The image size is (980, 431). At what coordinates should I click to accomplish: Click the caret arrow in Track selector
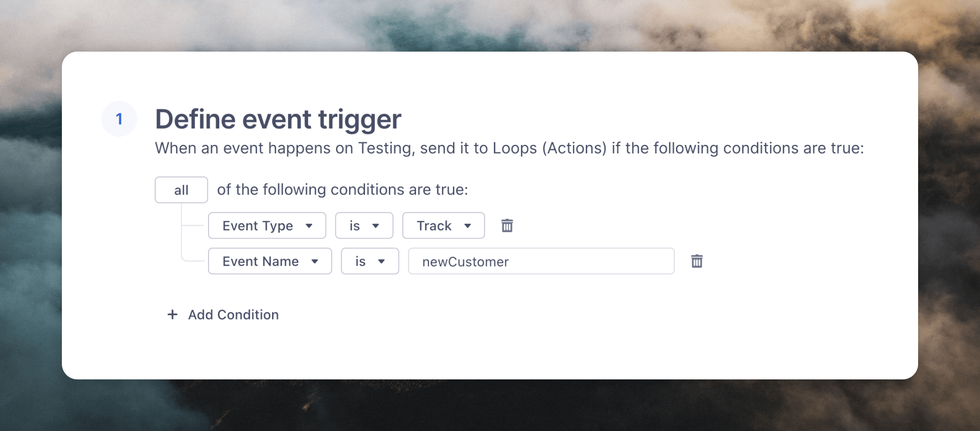[468, 226]
